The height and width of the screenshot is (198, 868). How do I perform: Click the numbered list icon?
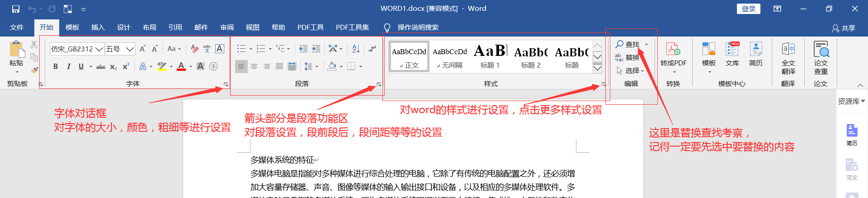(x=261, y=49)
